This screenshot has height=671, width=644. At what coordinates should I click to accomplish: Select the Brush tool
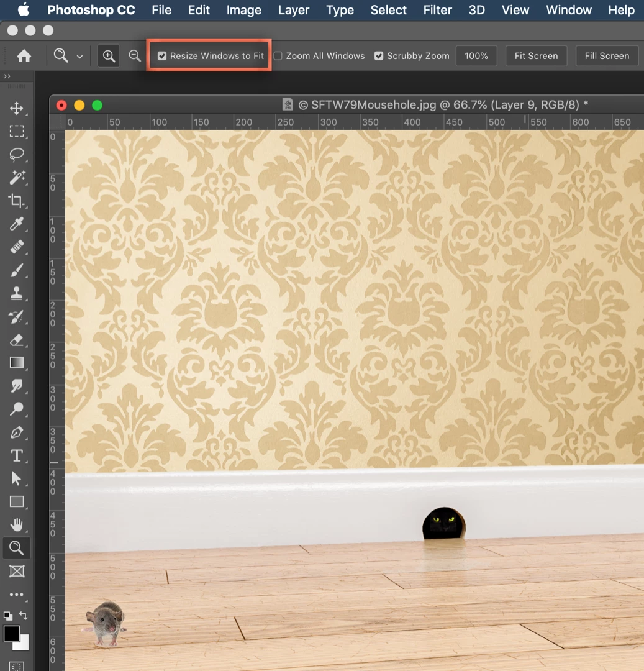click(x=17, y=270)
